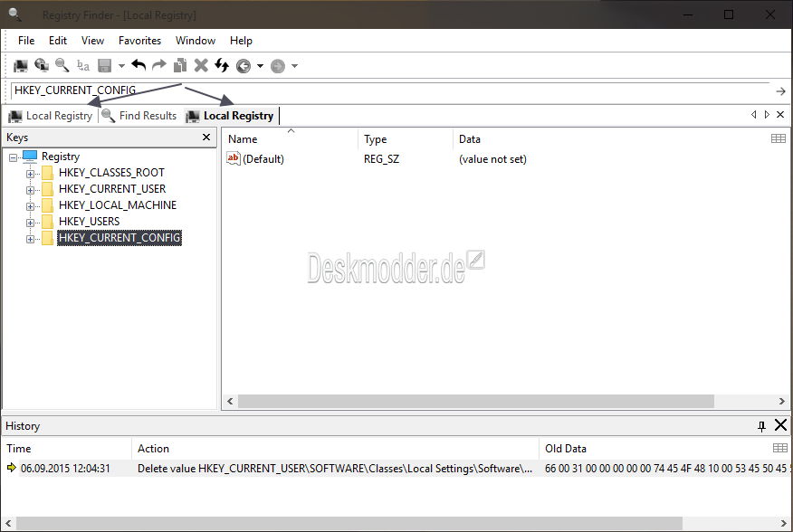Sort values by the Data column header
Image resolution: width=793 pixels, height=532 pixels.
coord(609,139)
